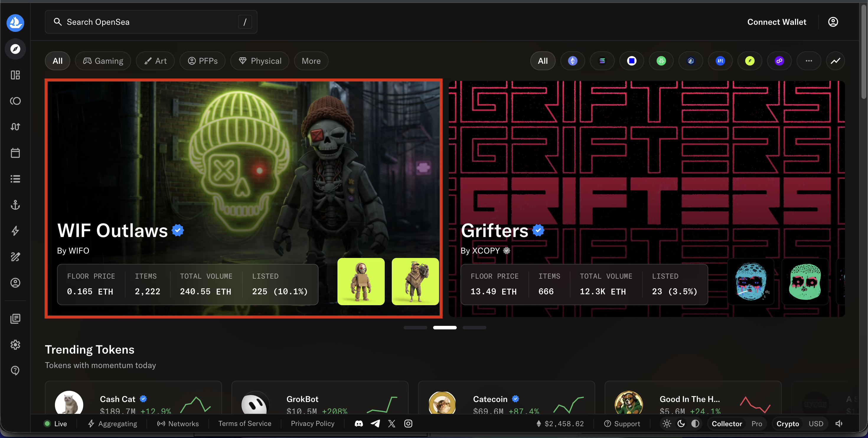Toggle the trending chart view button
This screenshot has width=868, height=438.
835,61
